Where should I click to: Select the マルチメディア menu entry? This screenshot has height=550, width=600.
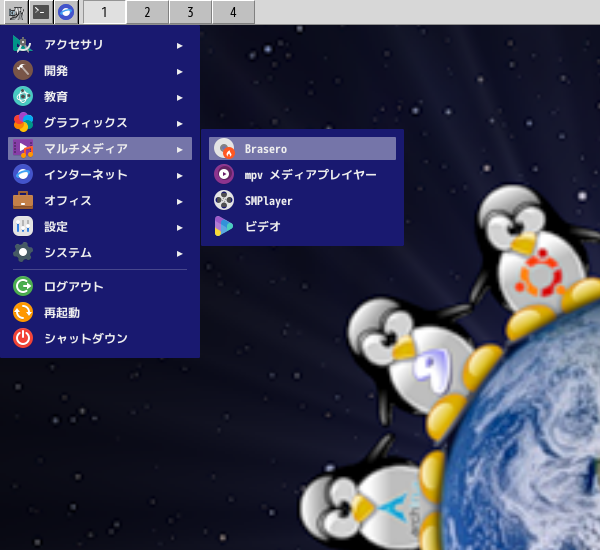coord(100,149)
